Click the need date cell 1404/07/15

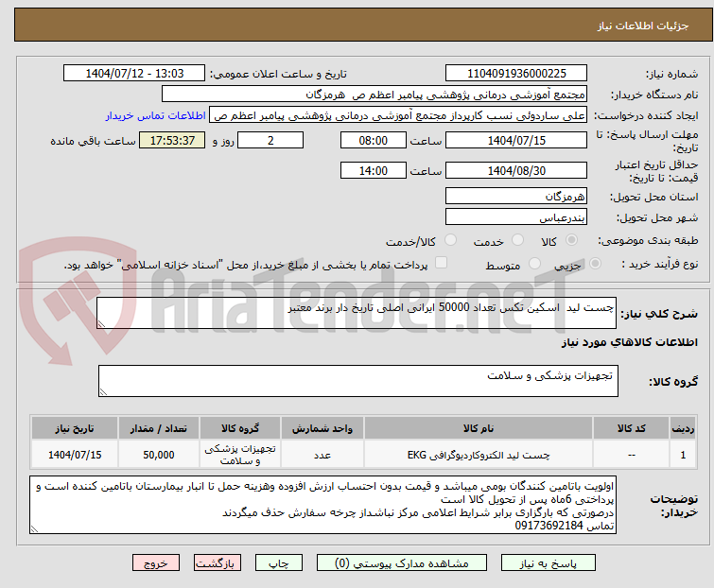pos(75,455)
